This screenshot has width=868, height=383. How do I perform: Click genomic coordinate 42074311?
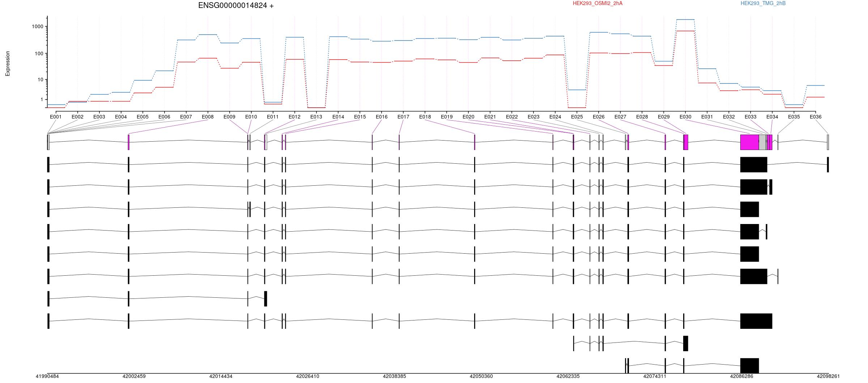pyautogui.click(x=655, y=376)
